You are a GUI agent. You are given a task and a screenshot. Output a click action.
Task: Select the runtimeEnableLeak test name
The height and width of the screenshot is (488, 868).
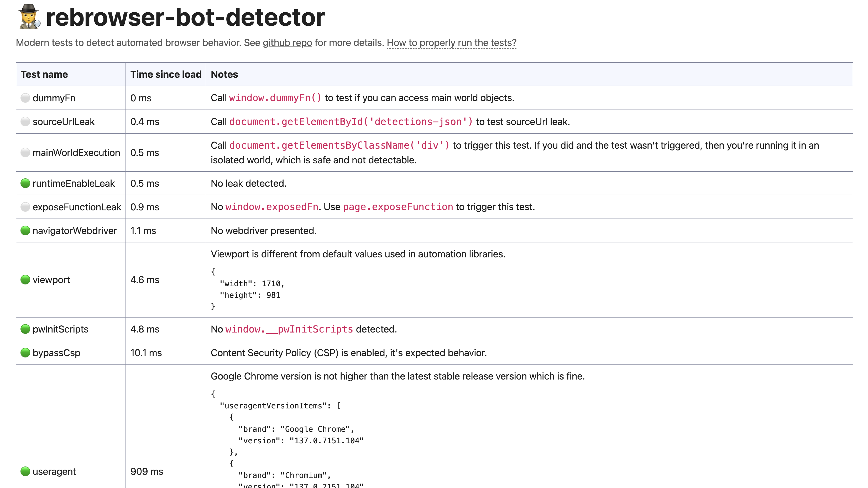[74, 183]
